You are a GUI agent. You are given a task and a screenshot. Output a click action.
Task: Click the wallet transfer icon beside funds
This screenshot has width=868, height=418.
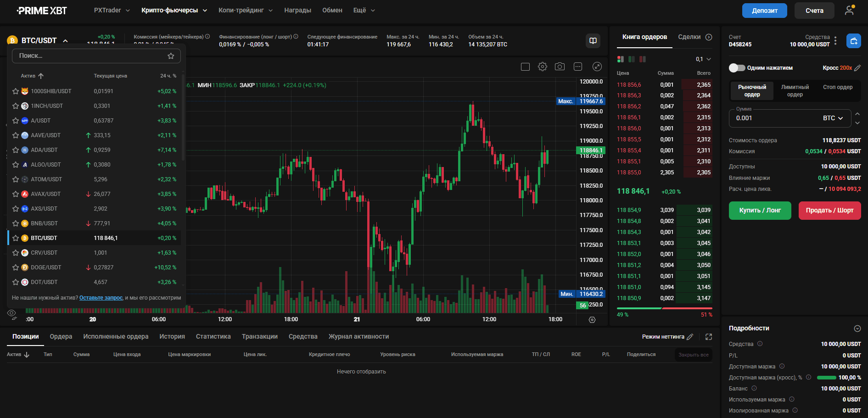pos(854,41)
